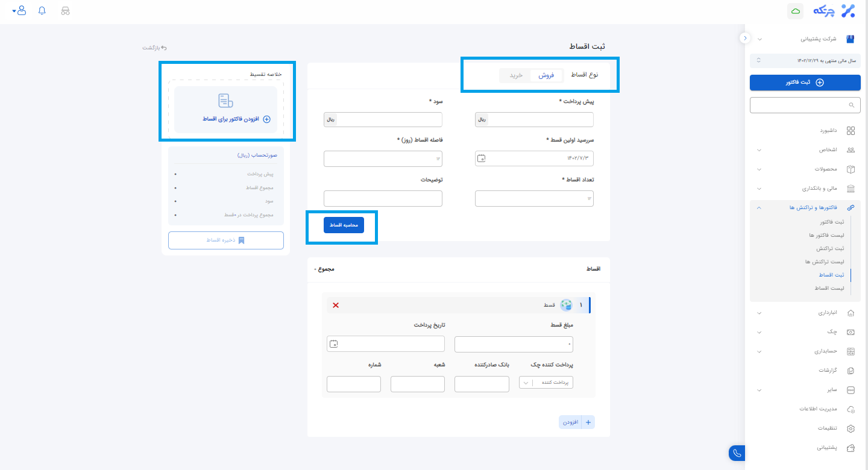Screen dimensions: 868x470
Task: Open calendar icon for تاریخ پرداخت
Action: click(x=333, y=344)
